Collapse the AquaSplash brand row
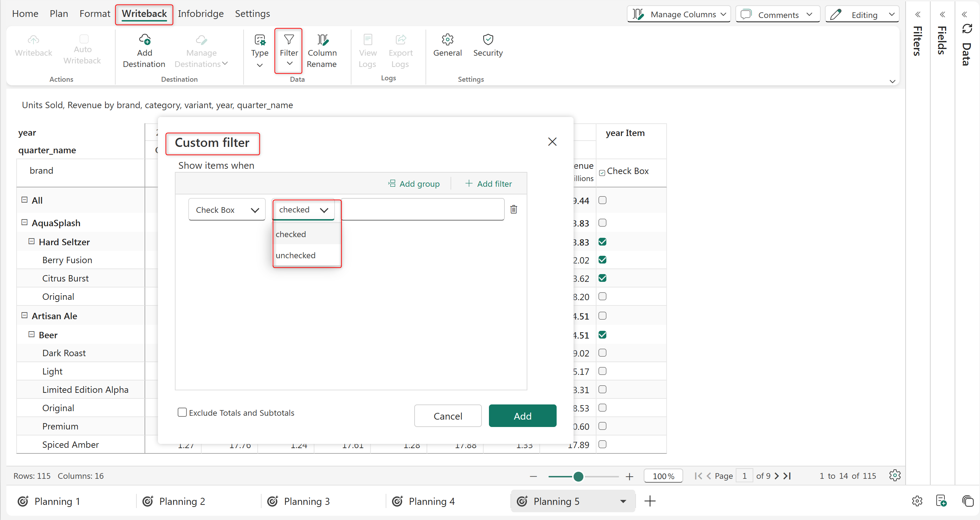Viewport: 980px width, 520px height. (x=24, y=222)
